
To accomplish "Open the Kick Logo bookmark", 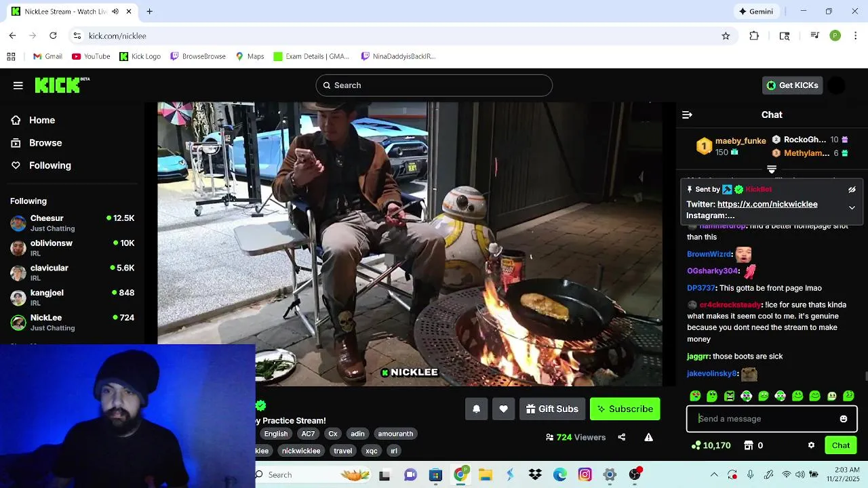I will (x=140, y=56).
